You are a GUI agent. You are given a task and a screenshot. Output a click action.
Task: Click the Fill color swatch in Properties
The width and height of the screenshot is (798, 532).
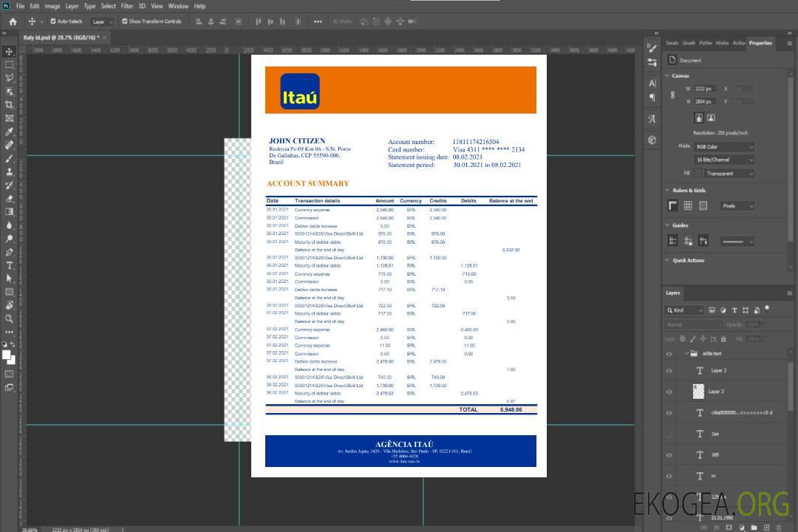698,174
